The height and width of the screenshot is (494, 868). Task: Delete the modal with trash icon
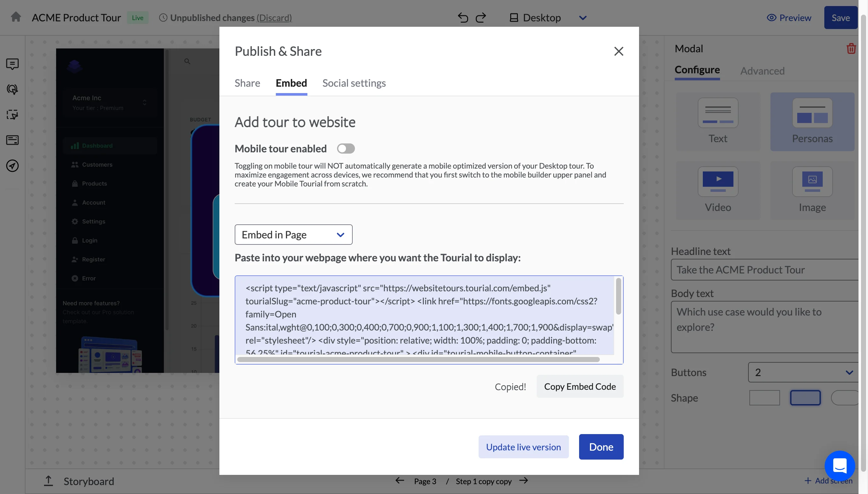coord(851,48)
